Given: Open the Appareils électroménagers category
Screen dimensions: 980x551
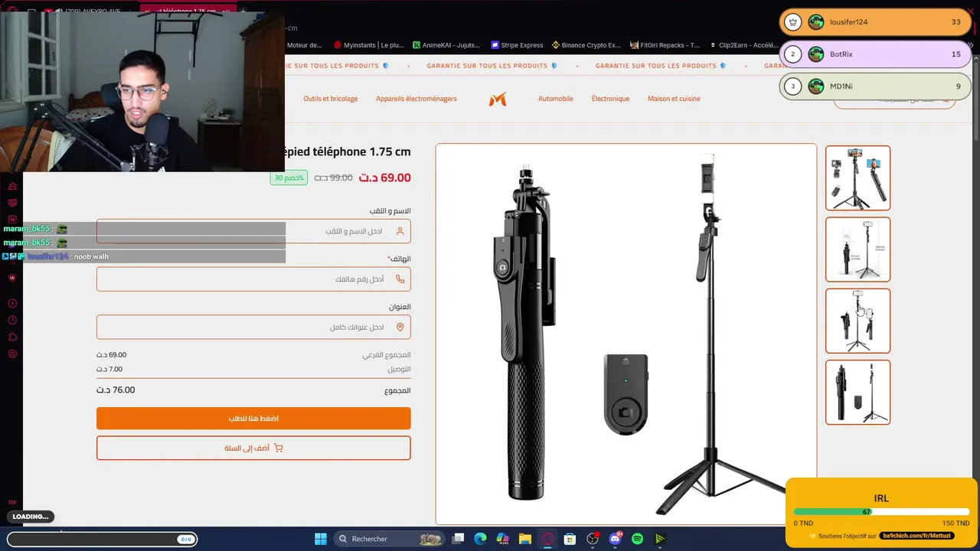Looking at the screenshot, I should pyautogui.click(x=416, y=99).
